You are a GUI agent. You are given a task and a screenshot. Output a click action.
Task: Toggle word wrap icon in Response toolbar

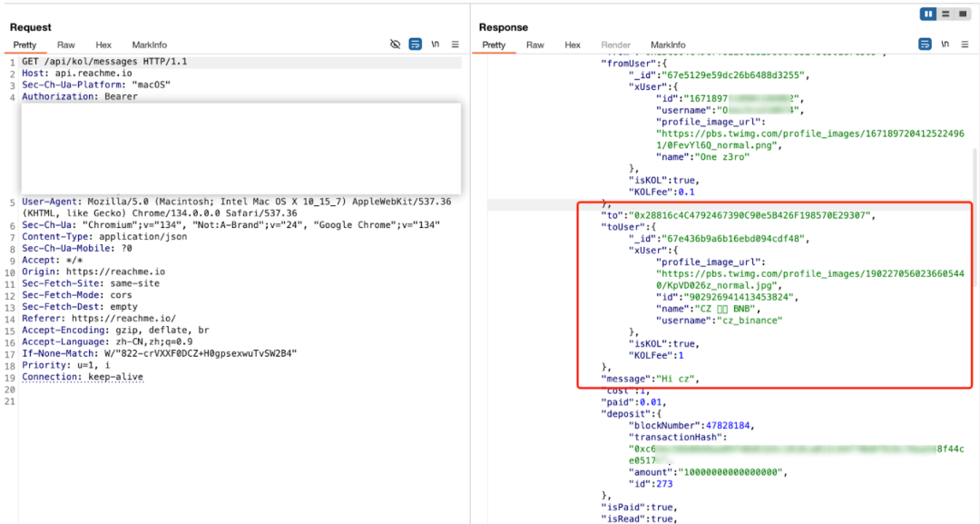click(x=925, y=44)
